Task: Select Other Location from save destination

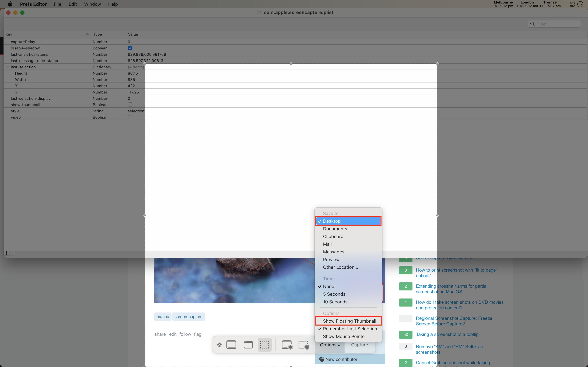Action: click(340, 267)
